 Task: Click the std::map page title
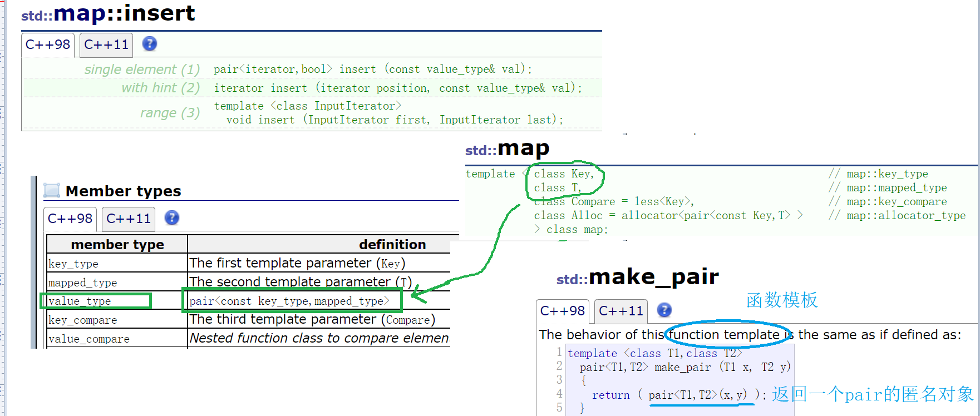click(508, 148)
